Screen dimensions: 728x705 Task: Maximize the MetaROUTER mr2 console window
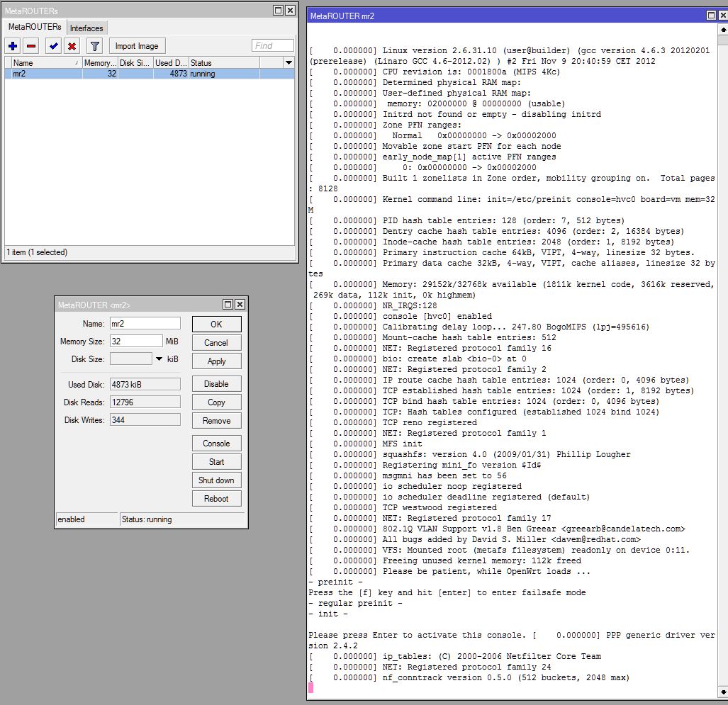[x=712, y=16]
